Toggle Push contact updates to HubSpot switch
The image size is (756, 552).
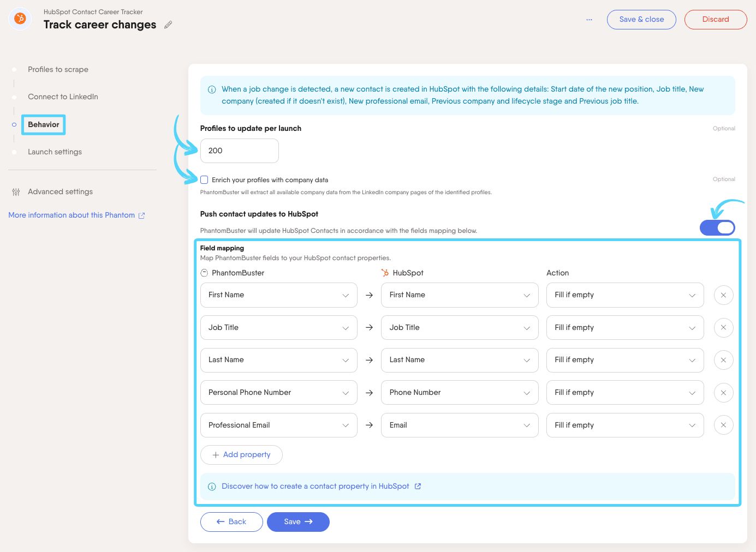[717, 227]
